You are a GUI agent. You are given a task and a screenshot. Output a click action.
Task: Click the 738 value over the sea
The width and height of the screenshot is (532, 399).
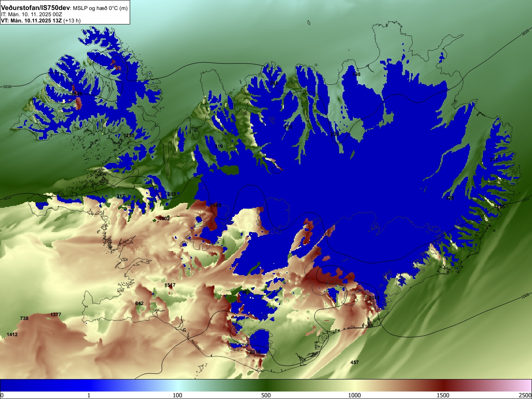coord(24,318)
